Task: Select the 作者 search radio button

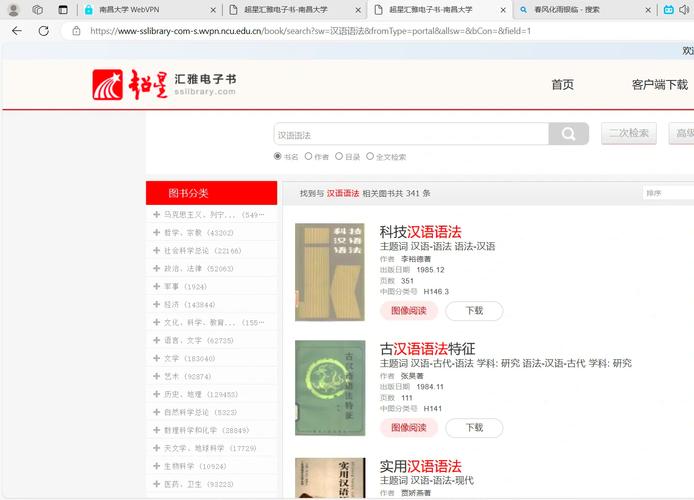Action: click(x=308, y=156)
